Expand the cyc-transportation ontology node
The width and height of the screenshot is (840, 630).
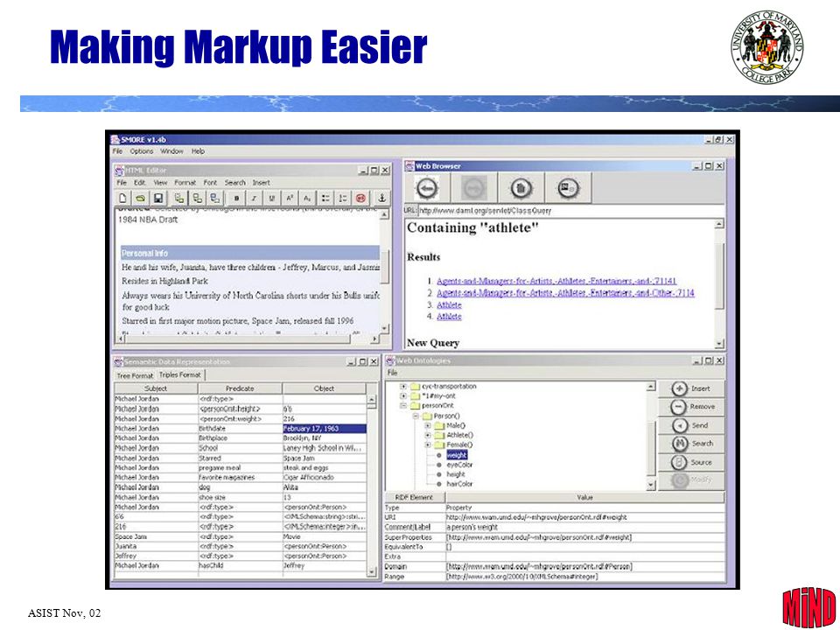[404, 386]
